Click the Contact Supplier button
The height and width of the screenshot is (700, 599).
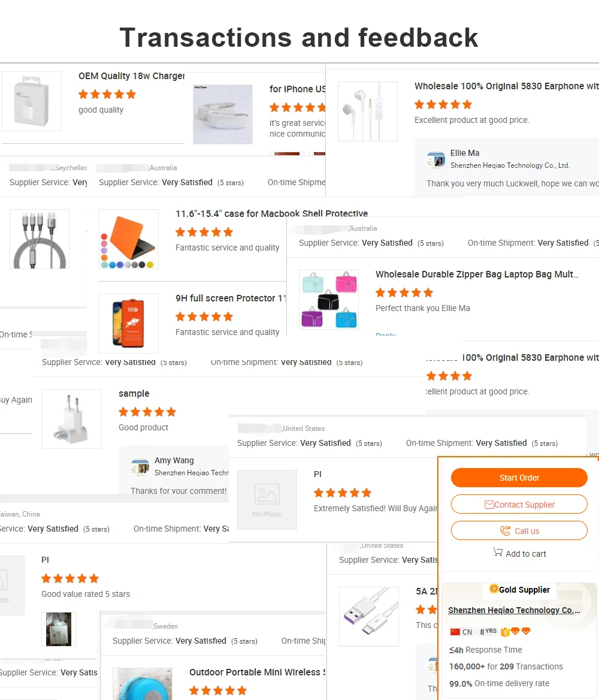(x=519, y=505)
